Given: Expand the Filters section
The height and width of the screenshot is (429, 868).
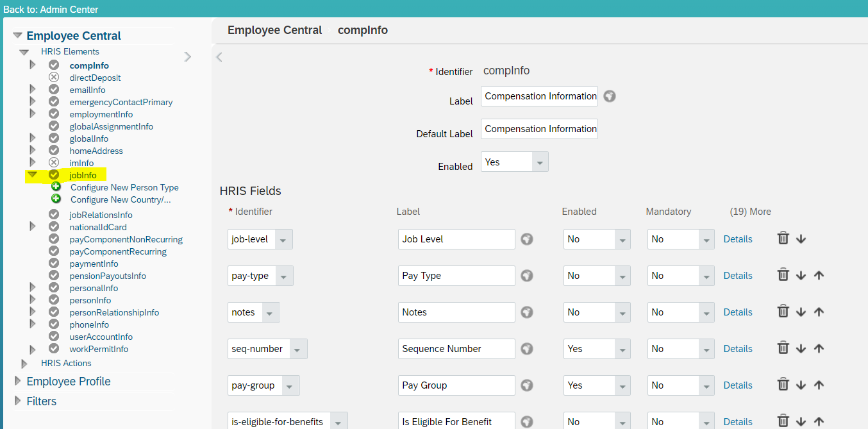Looking at the screenshot, I should tap(18, 401).
